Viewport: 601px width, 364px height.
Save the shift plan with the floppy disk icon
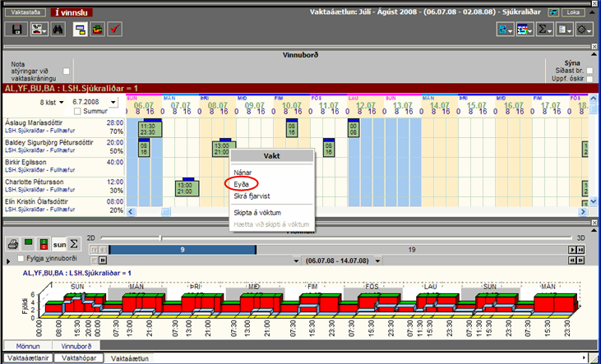pyautogui.click(x=16, y=30)
